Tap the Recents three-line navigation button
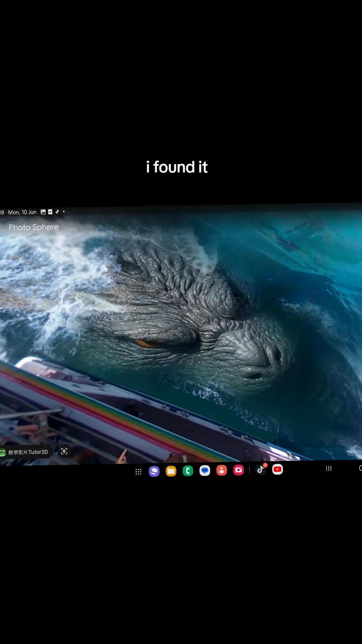 click(x=329, y=468)
